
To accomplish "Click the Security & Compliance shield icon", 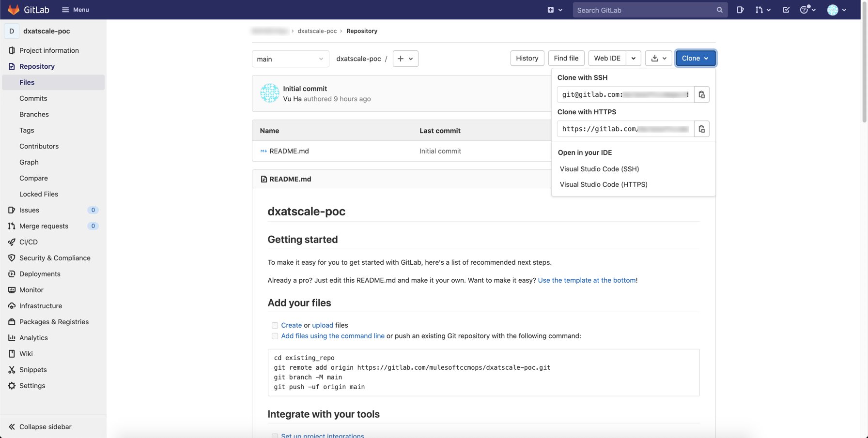I will [12, 258].
